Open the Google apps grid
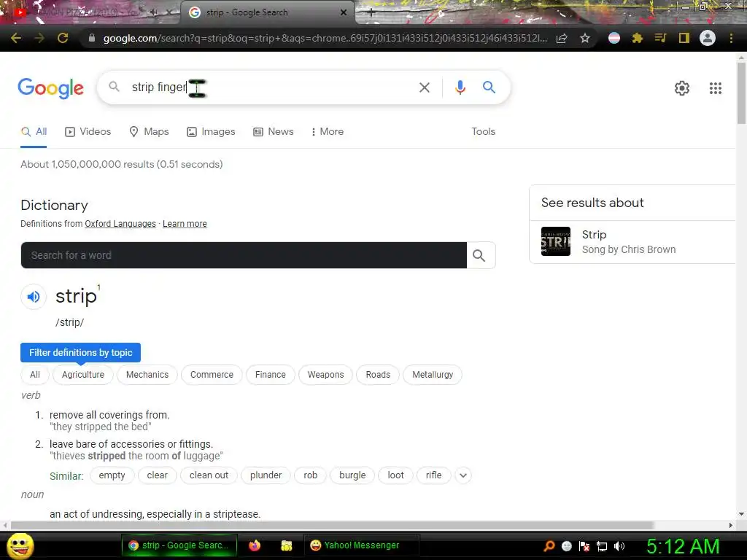This screenshot has width=747, height=560. [715, 88]
